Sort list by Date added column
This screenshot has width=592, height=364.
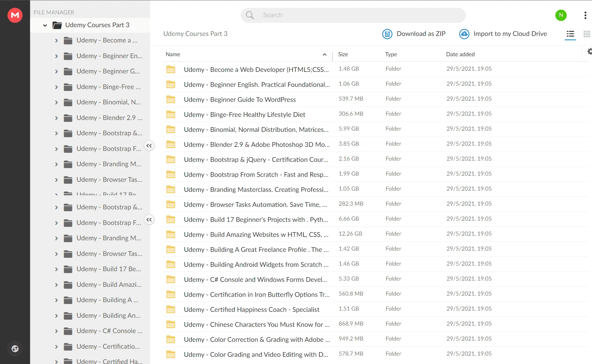pos(460,54)
